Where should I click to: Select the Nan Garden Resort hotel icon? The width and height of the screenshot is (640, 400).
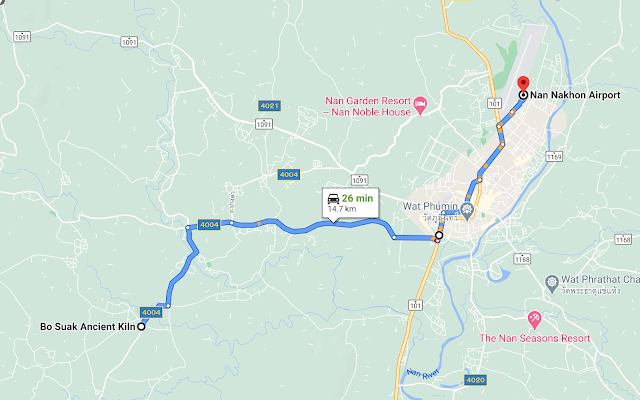point(420,106)
